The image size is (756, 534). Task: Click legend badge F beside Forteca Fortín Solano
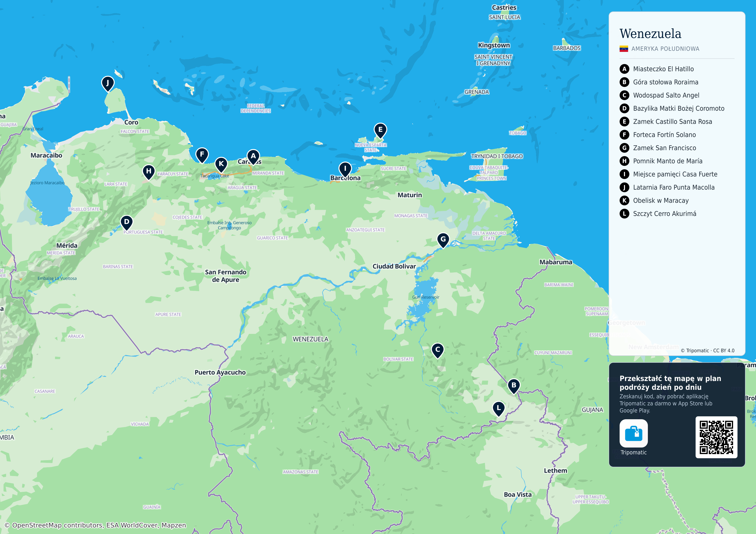click(x=624, y=135)
